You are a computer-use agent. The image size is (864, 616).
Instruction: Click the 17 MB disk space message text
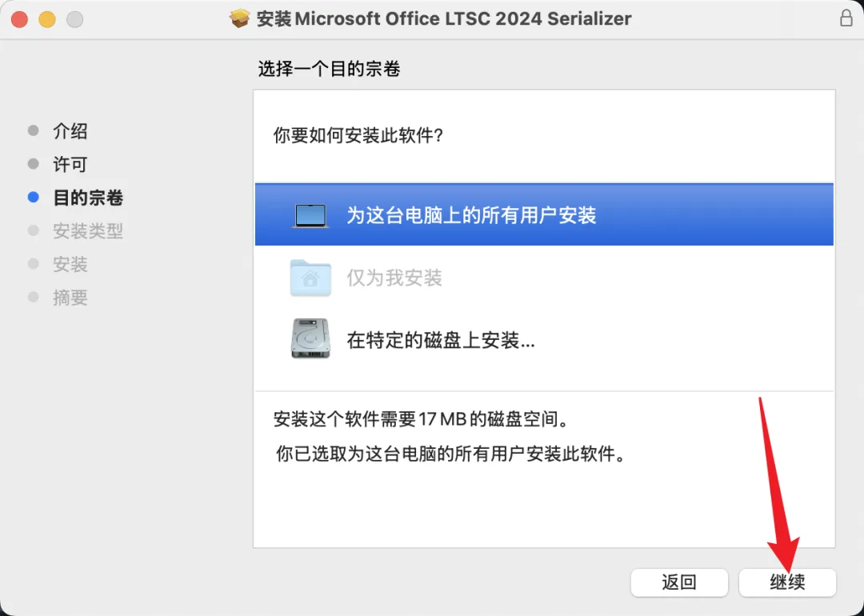coord(422,419)
